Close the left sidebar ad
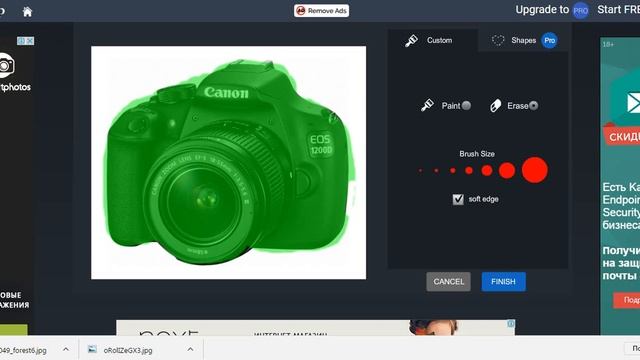The image size is (640, 360). pyautogui.click(x=30, y=41)
